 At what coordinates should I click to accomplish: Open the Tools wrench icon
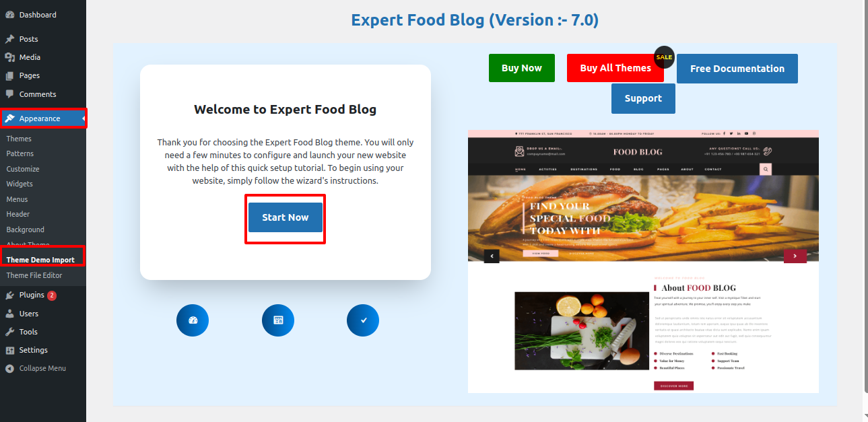(9, 332)
